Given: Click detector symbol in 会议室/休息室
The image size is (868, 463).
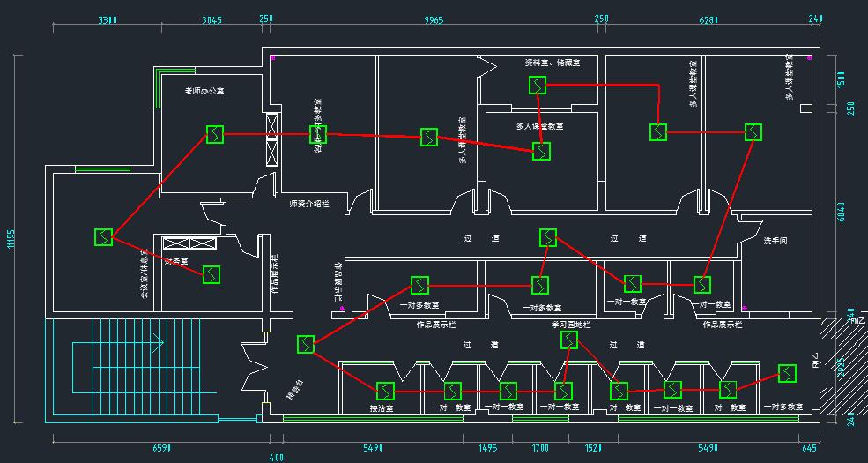Looking at the screenshot, I should (104, 236).
